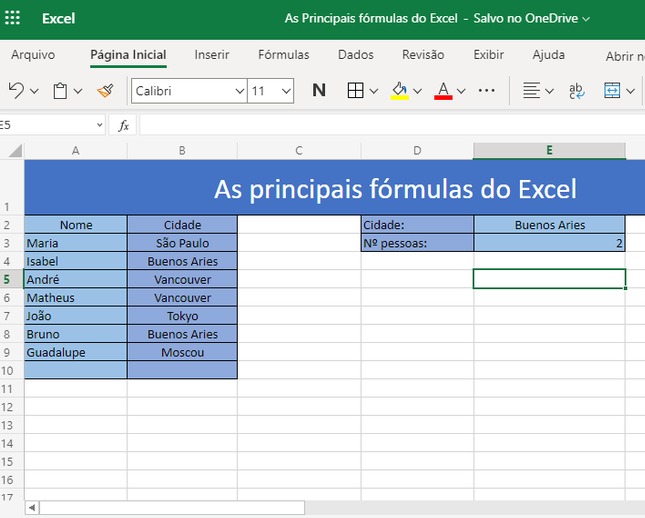Select column A header

tap(76, 151)
